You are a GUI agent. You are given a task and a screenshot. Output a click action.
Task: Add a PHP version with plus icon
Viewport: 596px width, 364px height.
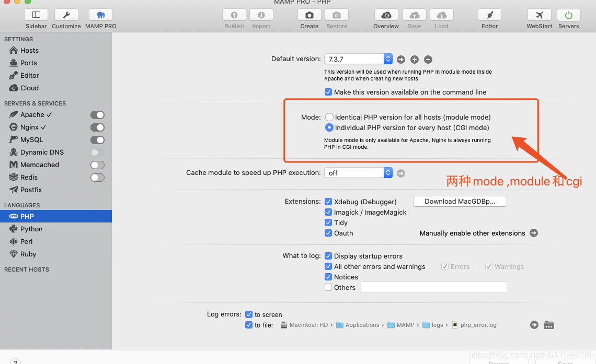pyautogui.click(x=415, y=60)
